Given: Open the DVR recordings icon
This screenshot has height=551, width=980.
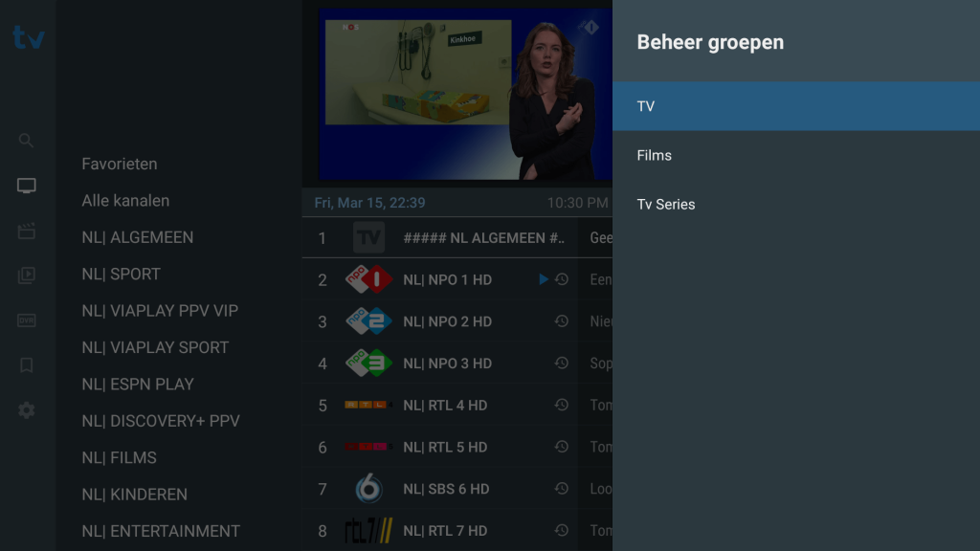Looking at the screenshot, I should 26,320.
